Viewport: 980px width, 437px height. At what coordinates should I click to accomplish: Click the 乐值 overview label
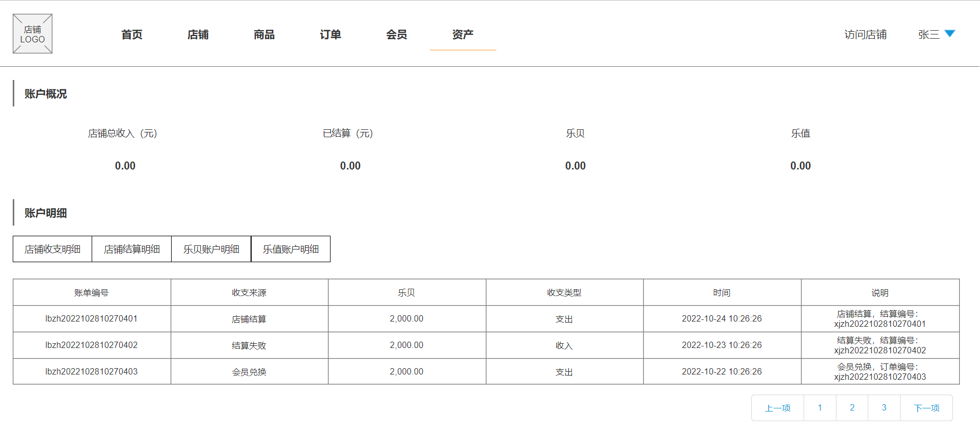[x=800, y=133]
